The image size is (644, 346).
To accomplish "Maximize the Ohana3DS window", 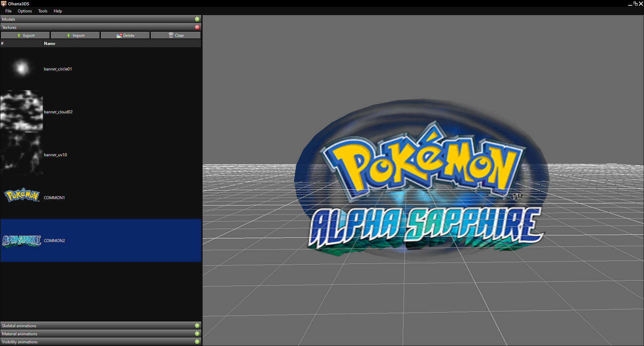I will coord(636,4).
